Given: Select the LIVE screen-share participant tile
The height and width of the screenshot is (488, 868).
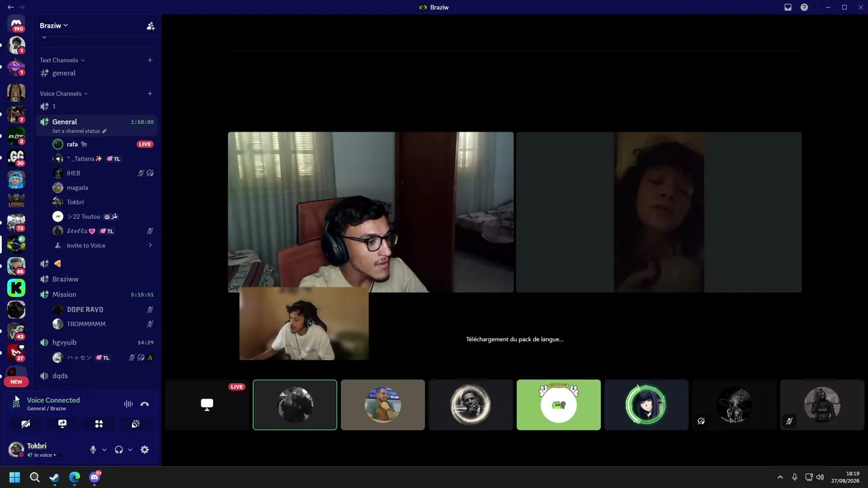Looking at the screenshot, I should point(207,405).
